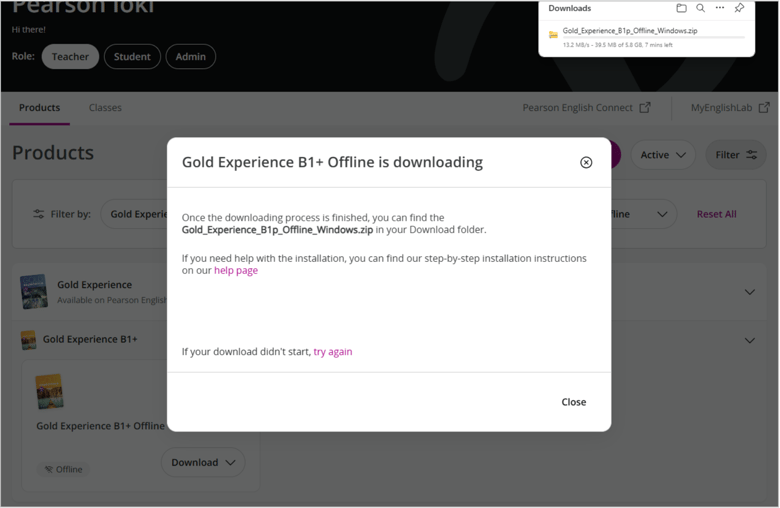The height and width of the screenshot is (508, 780).
Task: Open the Download dropdown button
Action: pyautogui.click(x=203, y=462)
